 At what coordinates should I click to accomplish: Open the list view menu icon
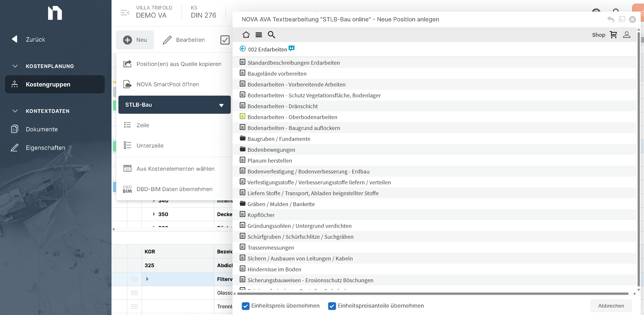[x=259, y=35]
